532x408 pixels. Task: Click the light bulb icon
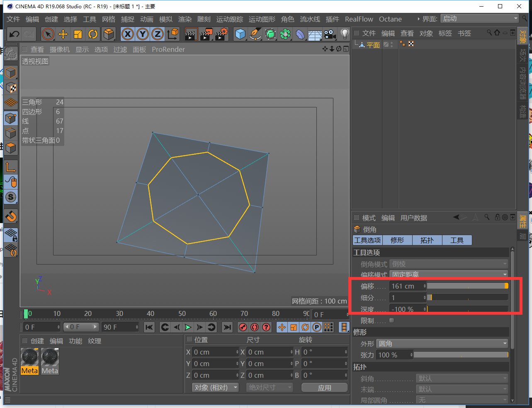344,34
